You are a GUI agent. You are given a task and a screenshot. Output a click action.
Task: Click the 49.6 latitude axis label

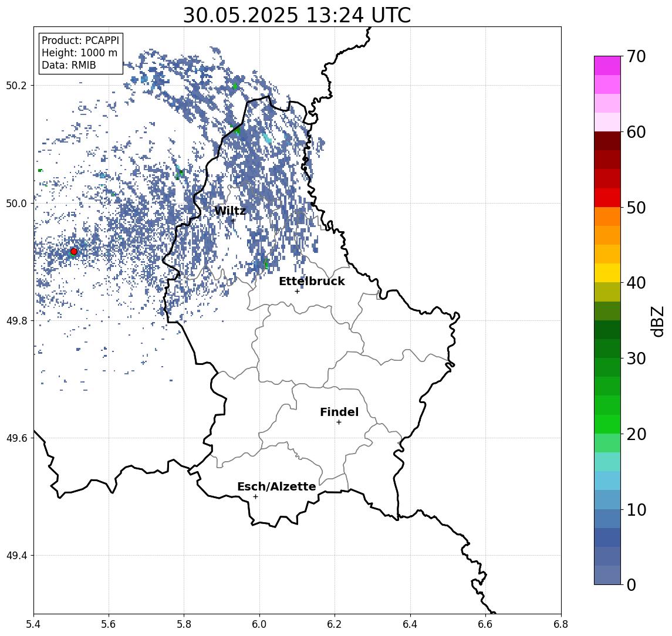tap(16, 438)
